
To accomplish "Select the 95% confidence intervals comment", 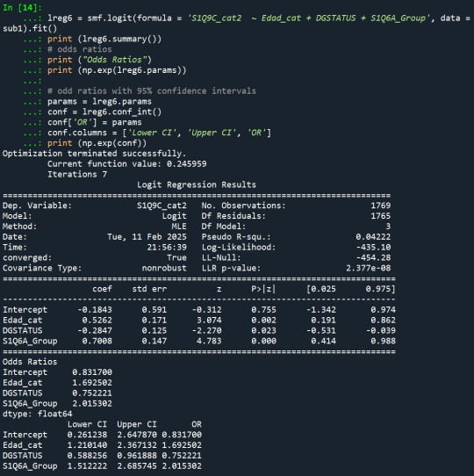I will point(152,91).
